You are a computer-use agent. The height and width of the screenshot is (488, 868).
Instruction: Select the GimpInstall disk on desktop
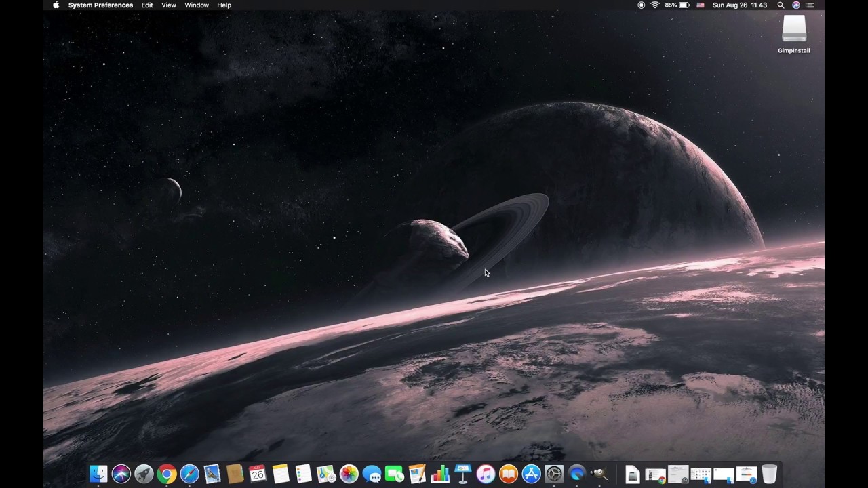tap(794, 34)
